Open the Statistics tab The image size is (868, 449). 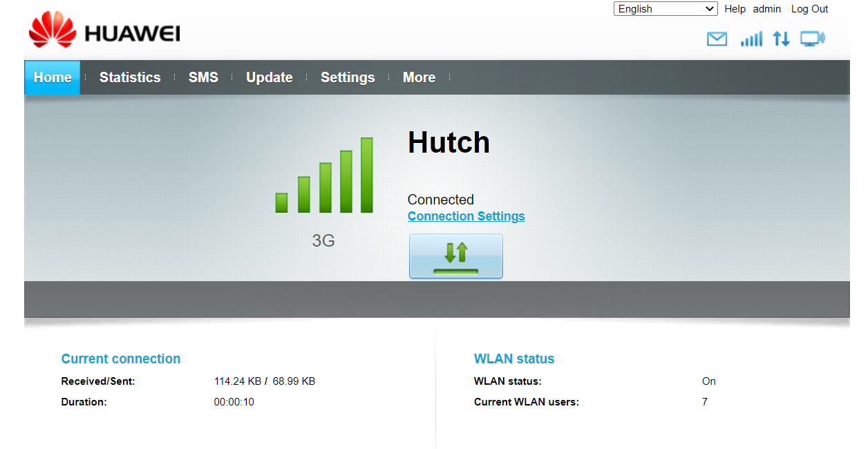coord(130,77)
